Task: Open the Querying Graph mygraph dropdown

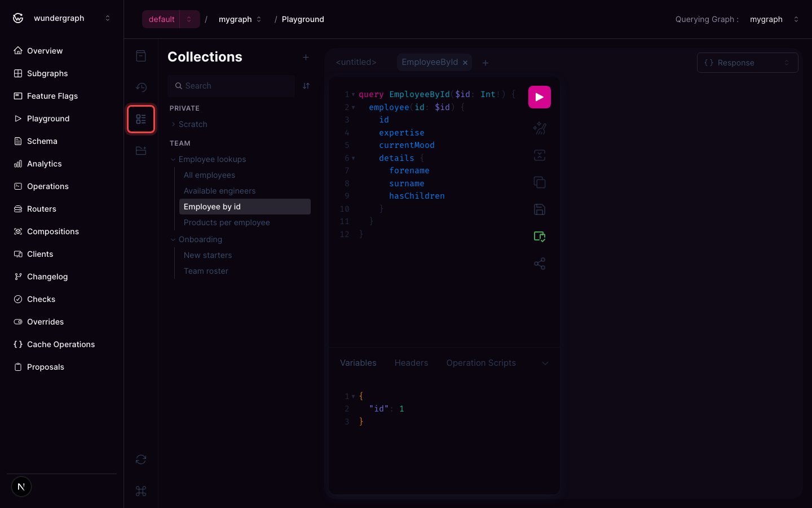Action: click(x=774, y=19)
